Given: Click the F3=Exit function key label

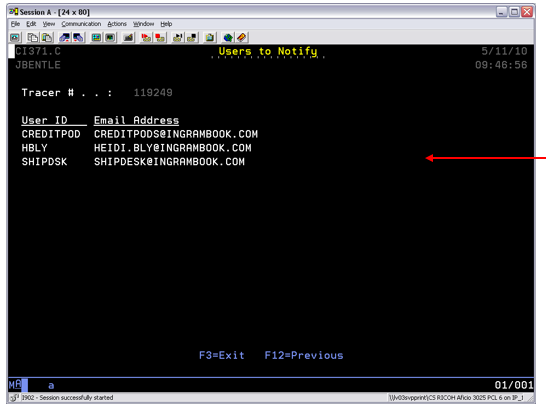Looking at the screenshot, I should point(222,355).
